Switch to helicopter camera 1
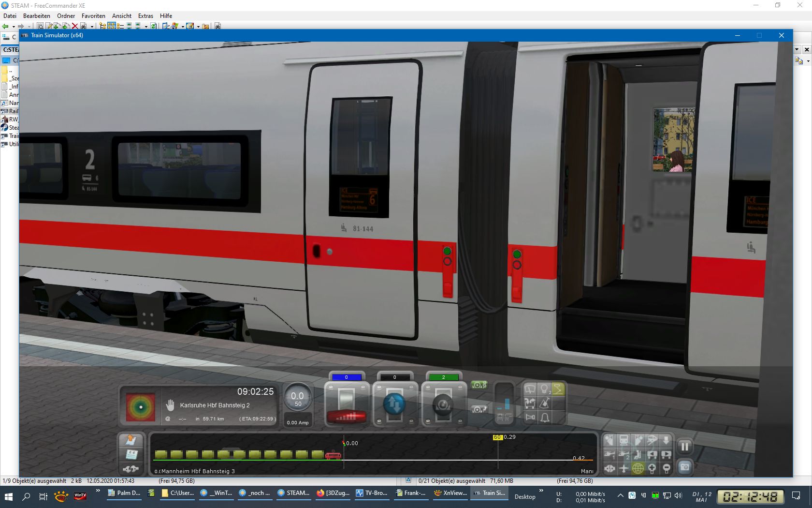This screenshot has height=508, width=812. point(609,454)
